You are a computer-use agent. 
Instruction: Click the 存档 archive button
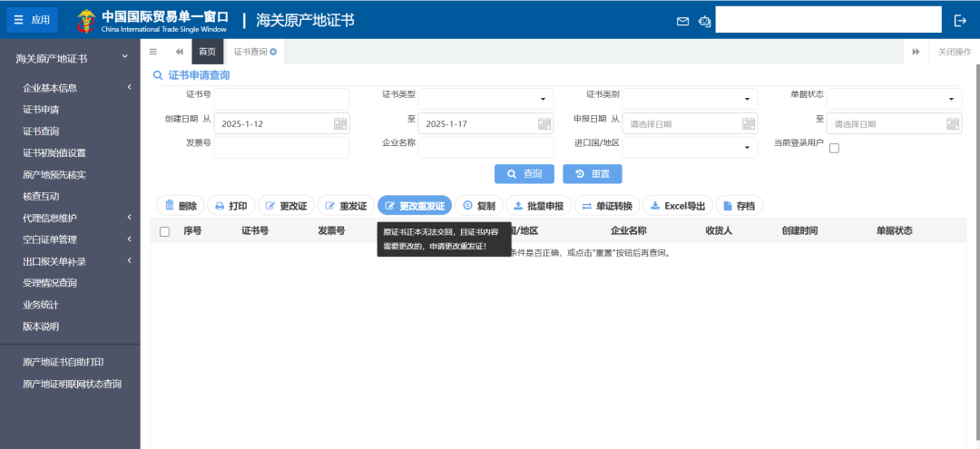click(x=739, y=206)
